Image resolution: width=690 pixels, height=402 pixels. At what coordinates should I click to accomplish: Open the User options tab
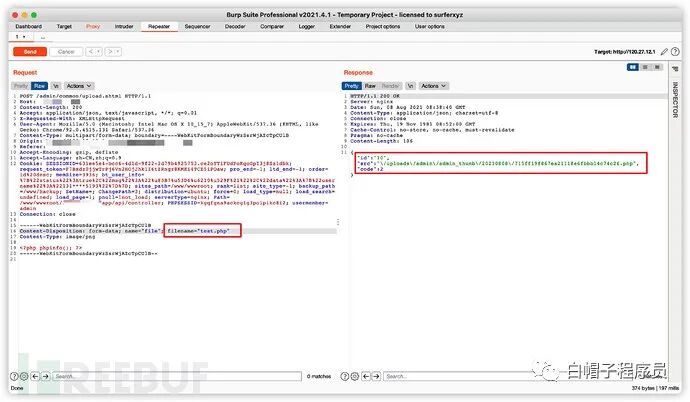pos(429,26)
